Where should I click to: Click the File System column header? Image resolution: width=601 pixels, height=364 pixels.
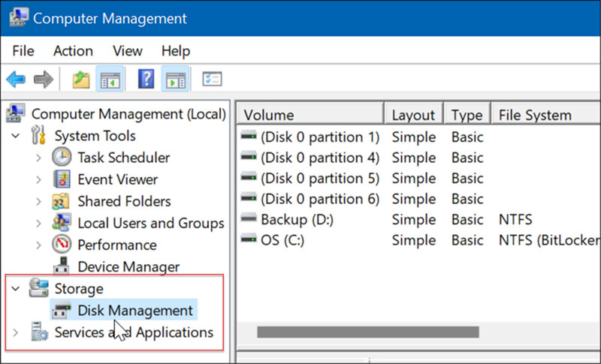[x=535, y=115]
